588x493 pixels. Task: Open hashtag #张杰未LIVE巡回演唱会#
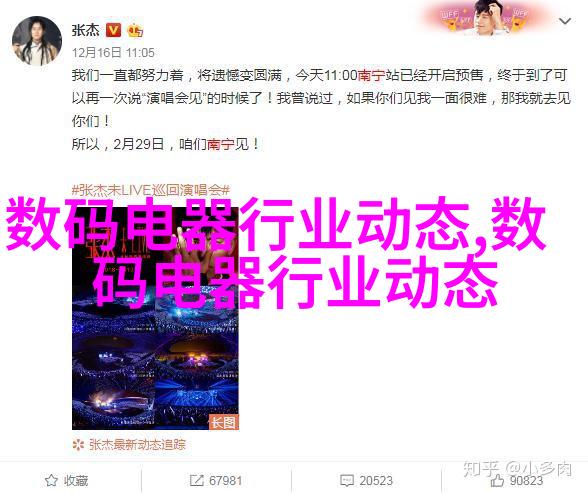tap(151, 190)
